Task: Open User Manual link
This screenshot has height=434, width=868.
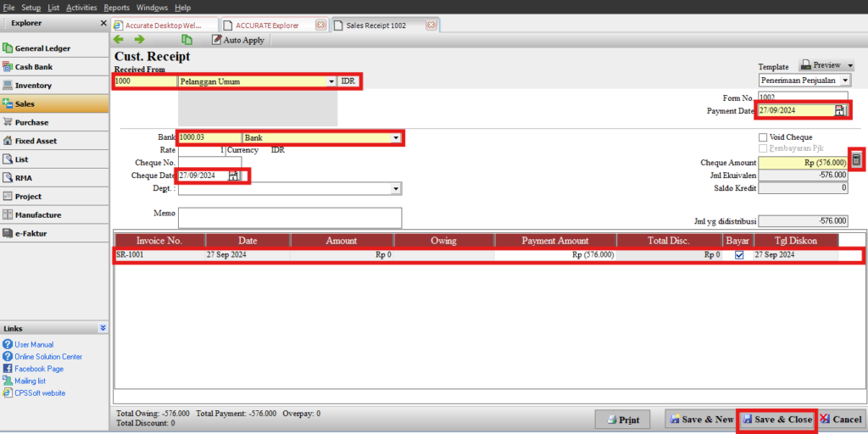Action: click(34, 344)
